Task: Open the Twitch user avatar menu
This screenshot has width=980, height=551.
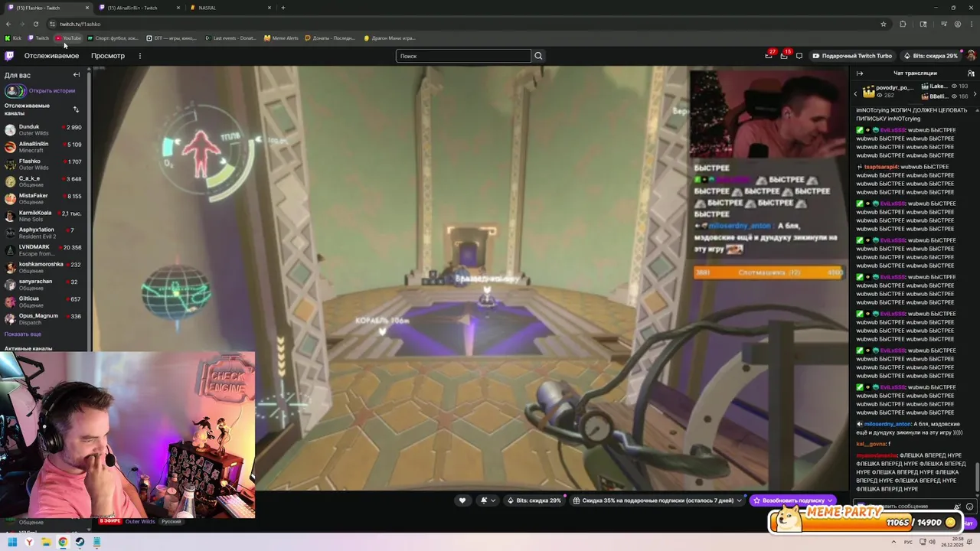Action: [x=971, y=56]
